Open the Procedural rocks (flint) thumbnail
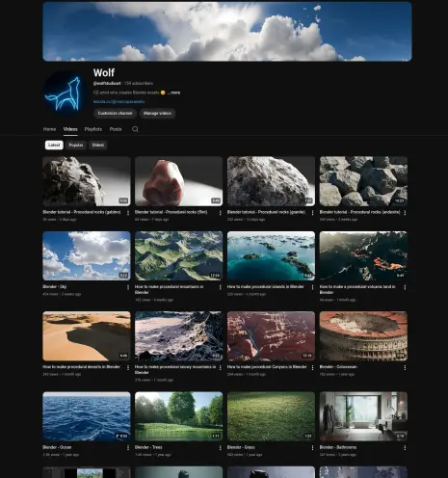448x478 pixels. [x=179, y=181]
